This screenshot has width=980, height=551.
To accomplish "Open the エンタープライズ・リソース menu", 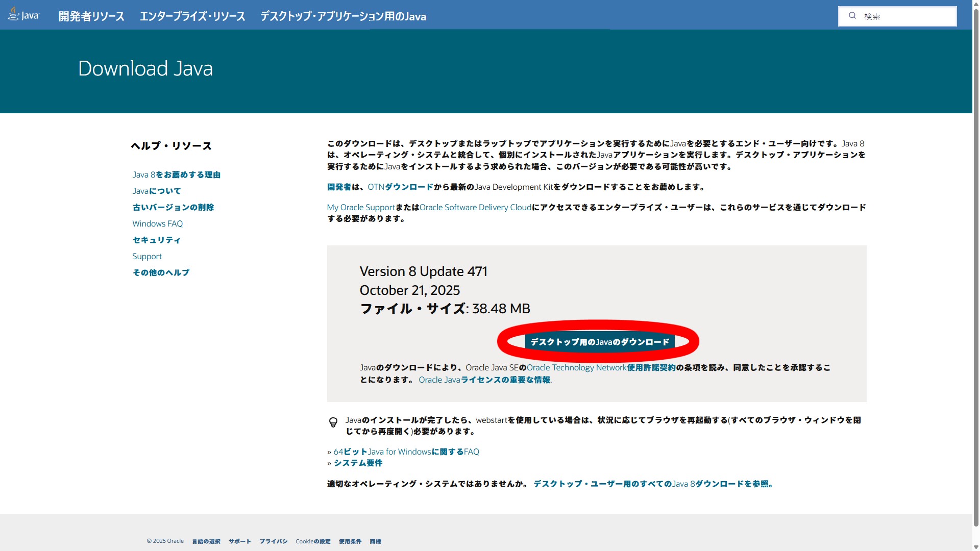I will point(192,16).
